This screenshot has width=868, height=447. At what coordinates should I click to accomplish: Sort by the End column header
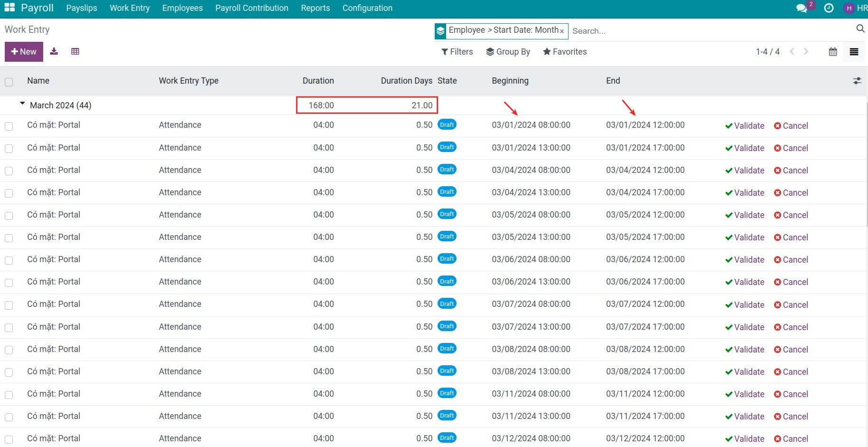(x=613, y=81)
